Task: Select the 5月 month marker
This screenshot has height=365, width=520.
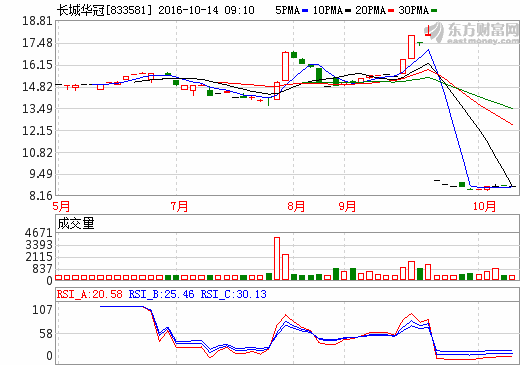Action: click(61, 206)
